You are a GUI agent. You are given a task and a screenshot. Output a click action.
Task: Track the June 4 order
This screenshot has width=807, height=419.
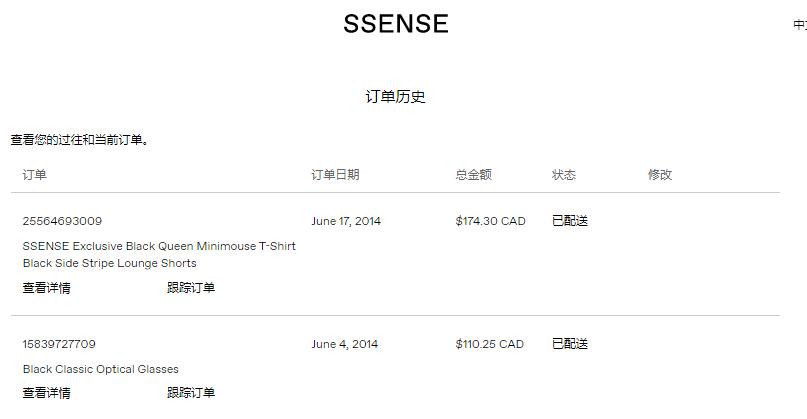[190, 393]
